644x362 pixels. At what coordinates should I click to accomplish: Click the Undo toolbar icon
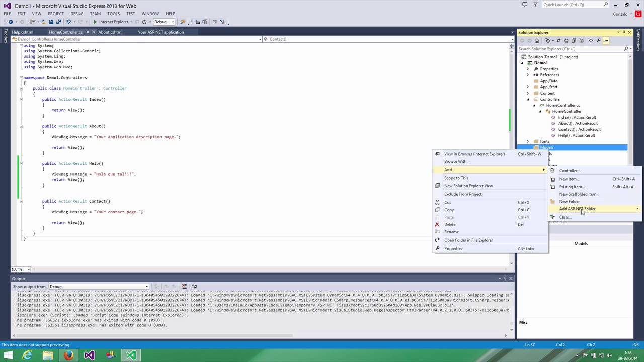pyautogui.click(x=68, y=22)
